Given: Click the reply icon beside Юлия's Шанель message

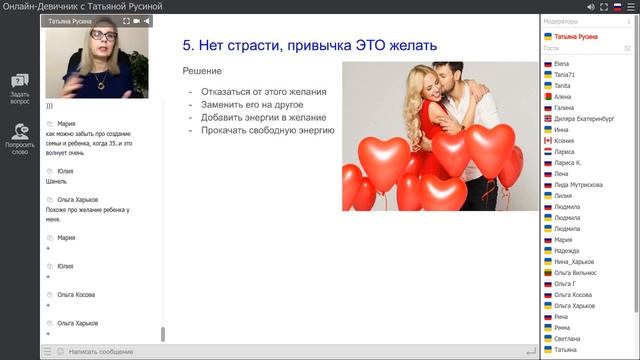Looking at the screenshot, I should pos(50,171).
